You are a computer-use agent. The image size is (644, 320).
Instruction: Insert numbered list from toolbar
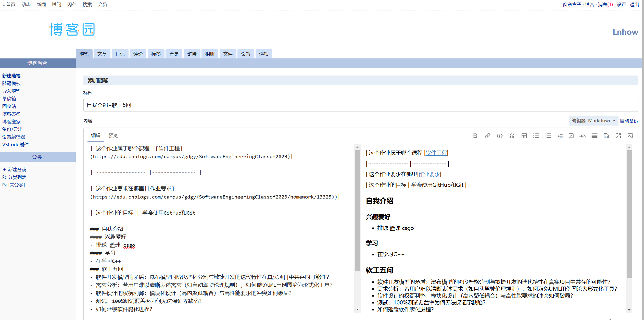[548, 136]
